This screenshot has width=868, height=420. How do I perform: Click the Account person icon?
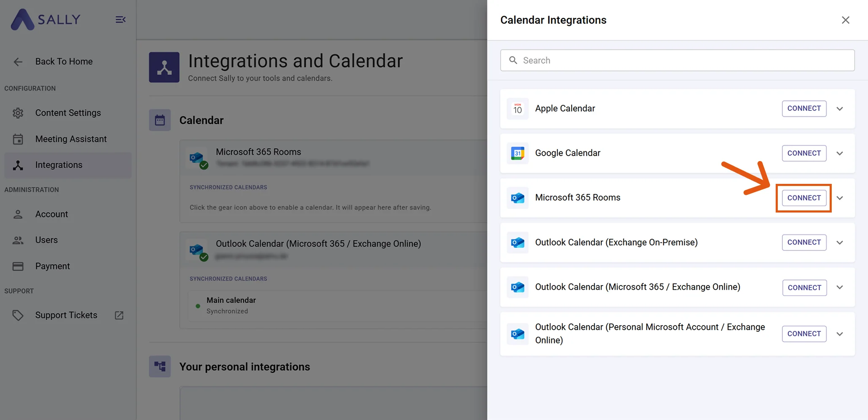[x=18, y=214]
